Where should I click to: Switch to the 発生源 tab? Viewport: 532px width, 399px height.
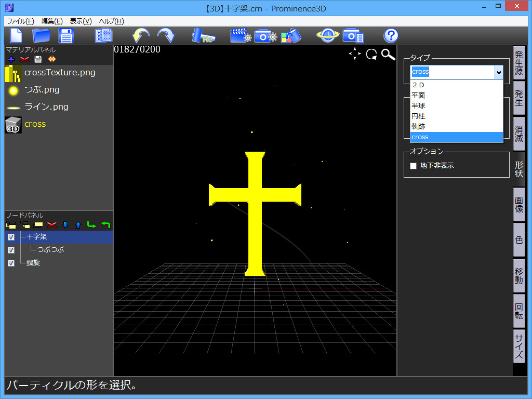click(519, 63)
